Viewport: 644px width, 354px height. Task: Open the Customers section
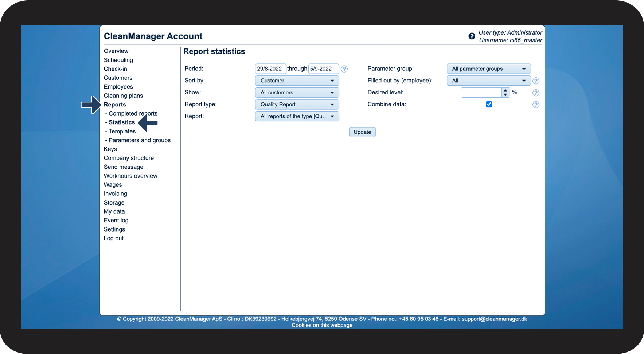pos(118,78)
